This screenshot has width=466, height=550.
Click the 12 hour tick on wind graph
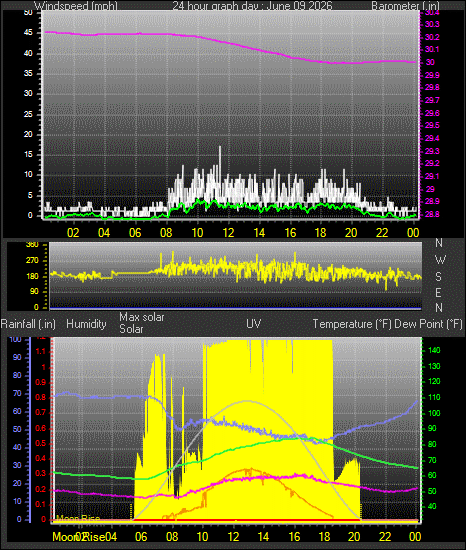coord(228,233)
